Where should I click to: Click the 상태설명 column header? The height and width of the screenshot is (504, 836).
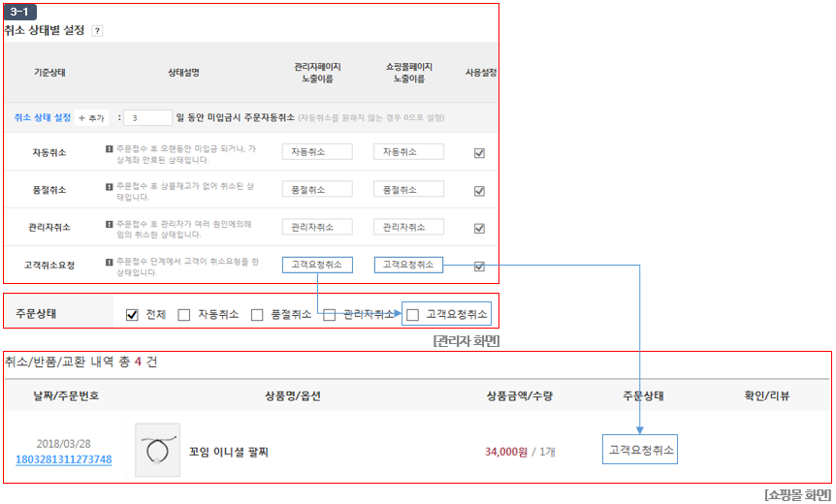(183, 73)
